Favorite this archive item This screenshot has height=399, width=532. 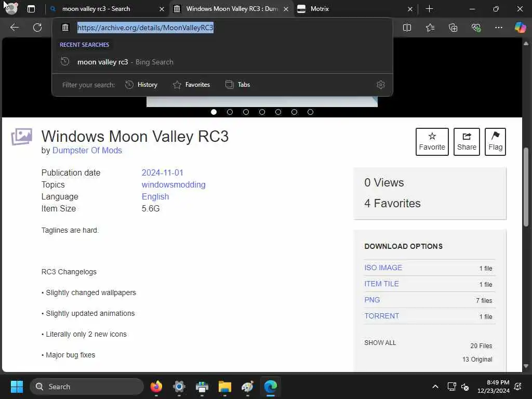coord(432,142)
